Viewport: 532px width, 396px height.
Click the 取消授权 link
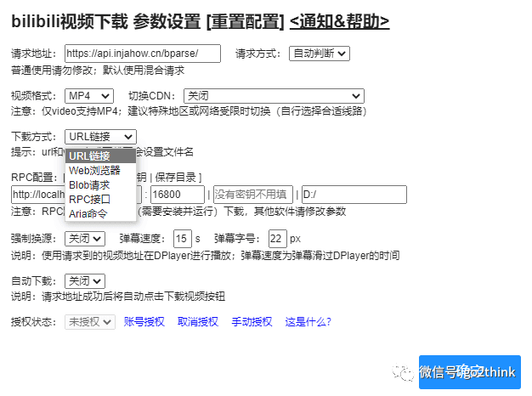coord(198,322)
